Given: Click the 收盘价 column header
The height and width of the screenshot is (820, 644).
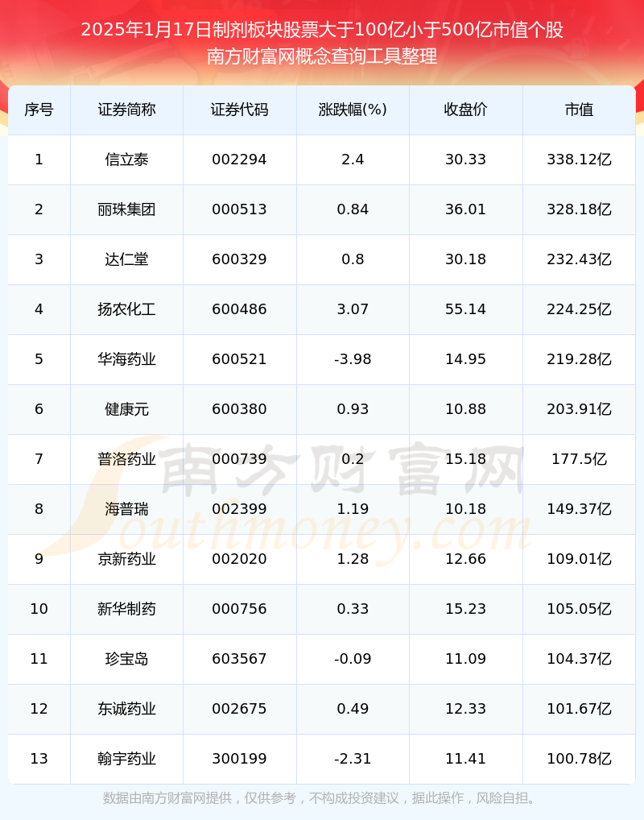Looking at the screenshot, I should pyautogui.click(x=466, y=110).
